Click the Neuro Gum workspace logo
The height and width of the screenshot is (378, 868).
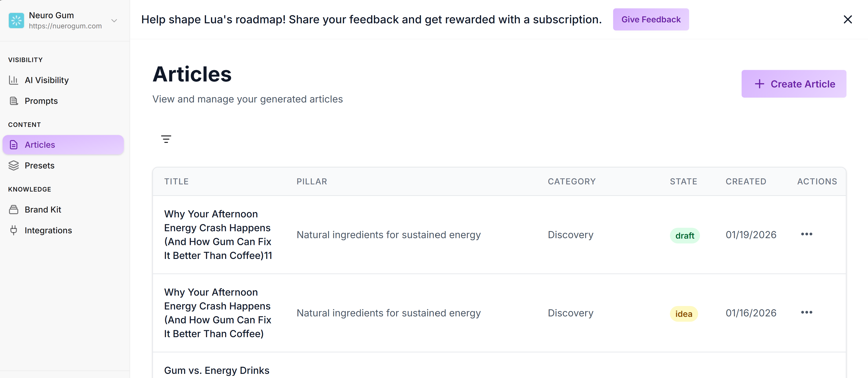point(16,20)
